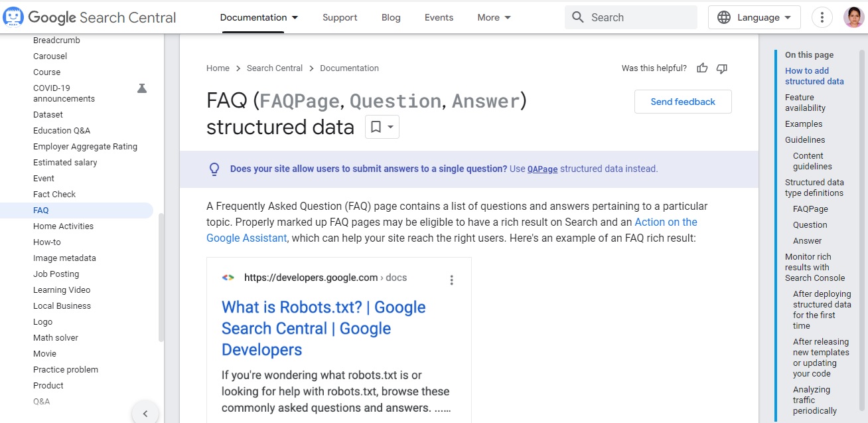Select Event in the sidebar
Viewport: 868px width, 423px height.
[44, 179]
